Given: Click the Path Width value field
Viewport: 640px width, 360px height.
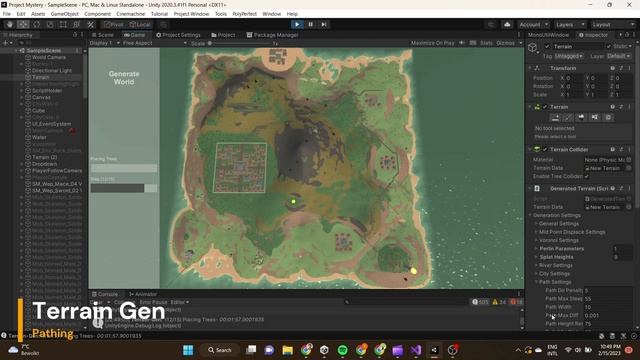Looking at the screenshot, I should (608, 307).
